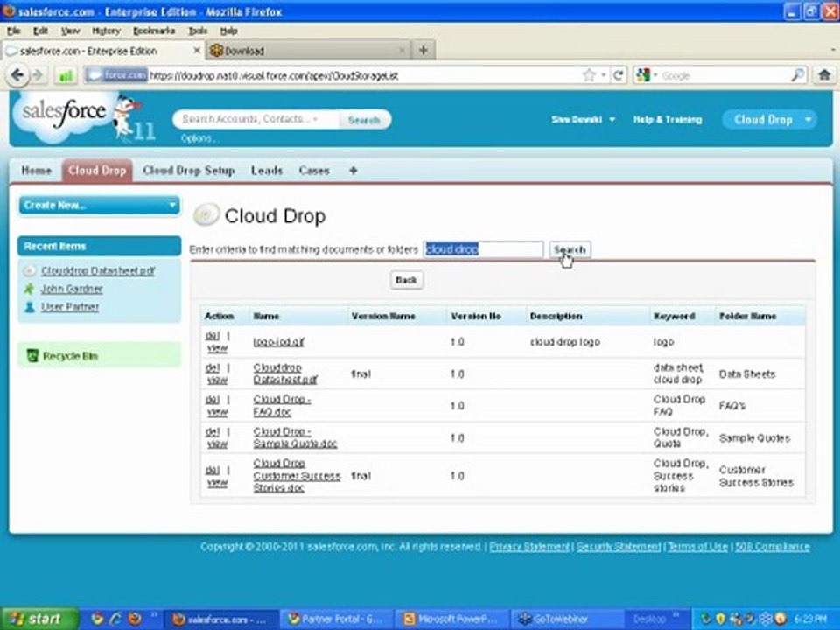Screen dimensions: 840x630
Task: Open John Gardner recent item
Action: tap(72, 289)
